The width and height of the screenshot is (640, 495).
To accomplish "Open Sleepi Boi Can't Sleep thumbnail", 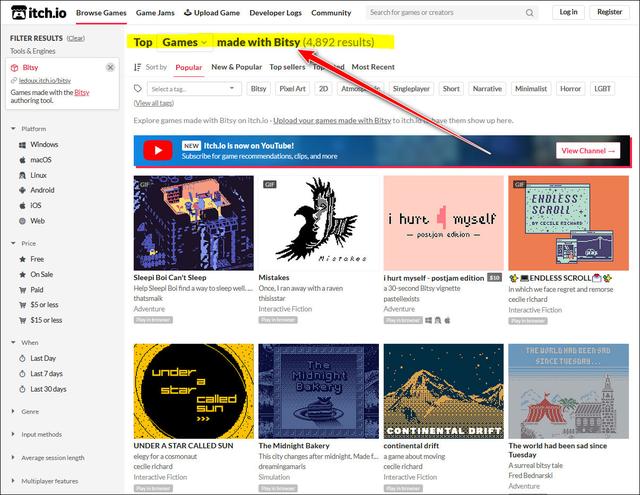I will click(x=193, y=223).
